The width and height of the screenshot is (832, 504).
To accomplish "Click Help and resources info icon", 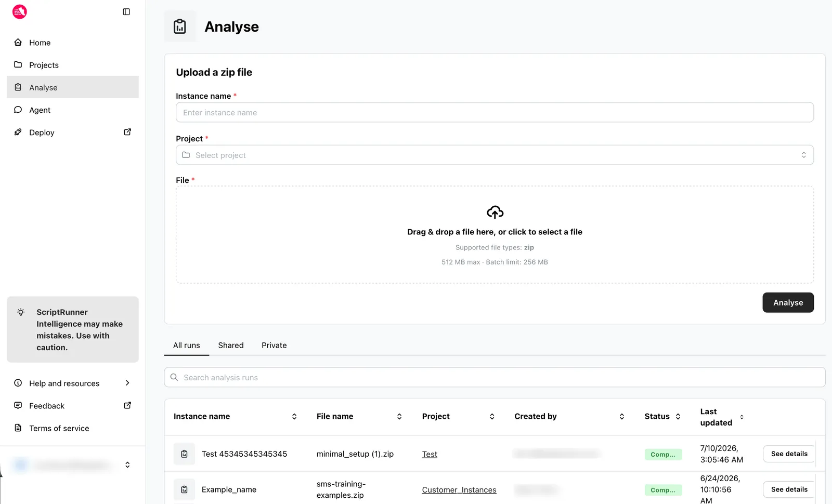I will 18,383.
